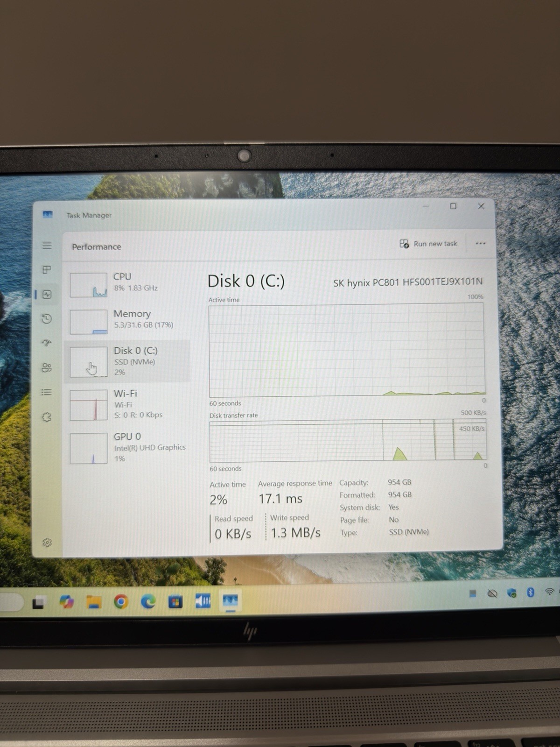Screen dimensions: 560x747
Task: Click the taskbar search box
Action: [11, 603]
